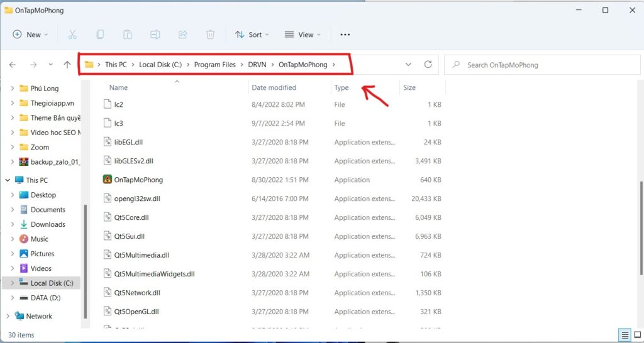Go forward with the right arrow
This screenshot has width=644, height=343.
coord(33,65)
